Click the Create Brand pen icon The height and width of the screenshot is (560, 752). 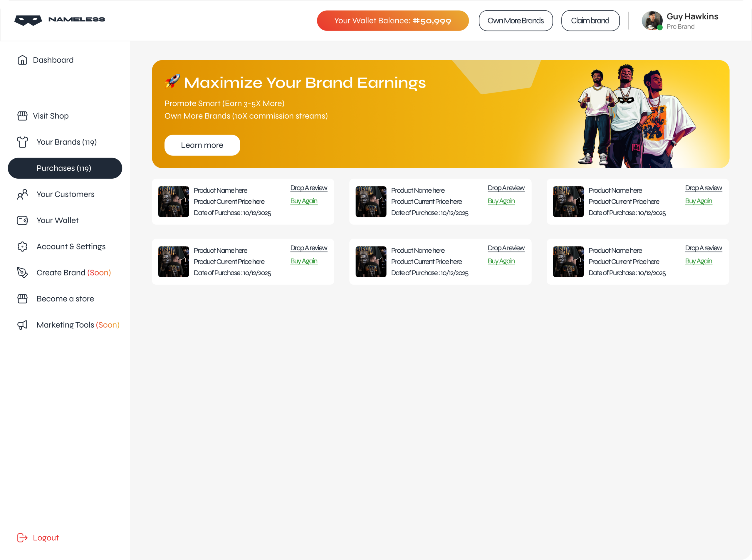(22, 273)
